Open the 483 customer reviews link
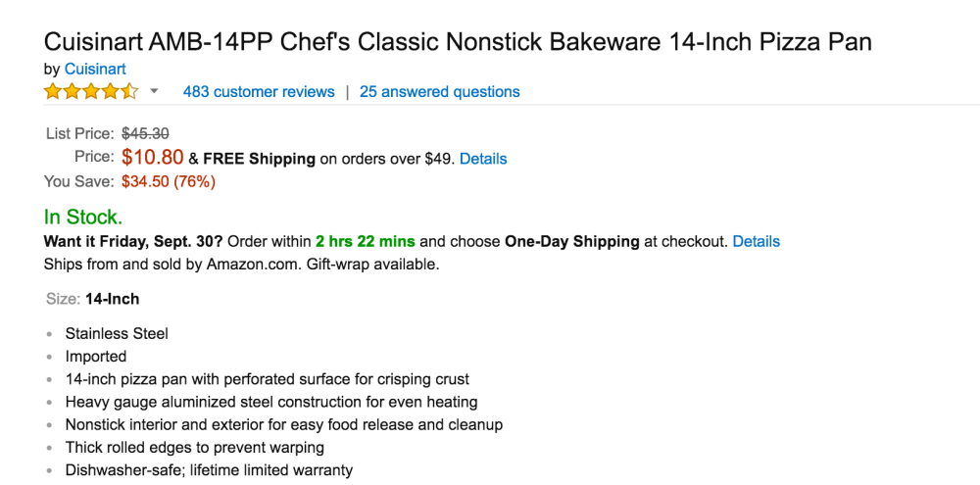 [259, 92]
